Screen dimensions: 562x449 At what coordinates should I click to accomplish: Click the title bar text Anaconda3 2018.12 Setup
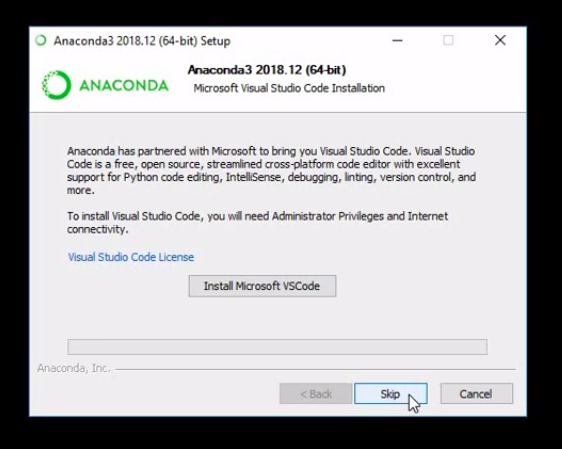pos(142,41)
